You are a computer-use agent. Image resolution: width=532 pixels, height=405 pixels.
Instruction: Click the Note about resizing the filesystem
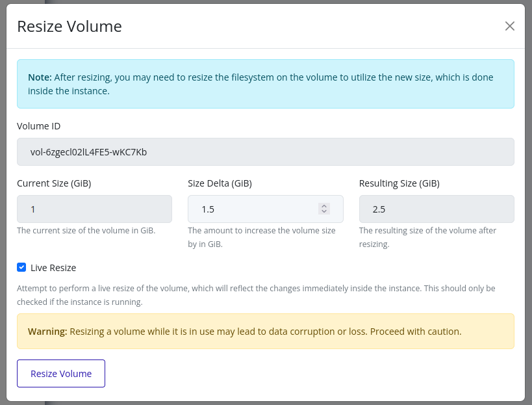pyautogui.click(x=266, y=84)
